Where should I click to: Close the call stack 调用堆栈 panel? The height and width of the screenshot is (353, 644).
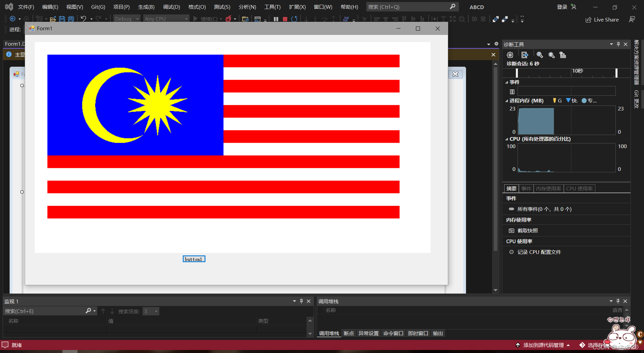(625, 301)
